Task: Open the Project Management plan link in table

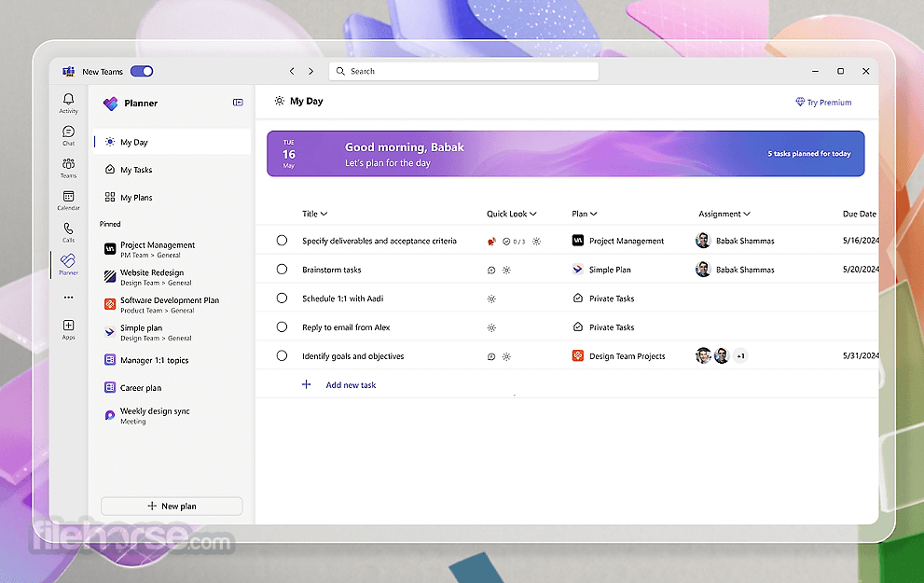Action: point(627,241)
